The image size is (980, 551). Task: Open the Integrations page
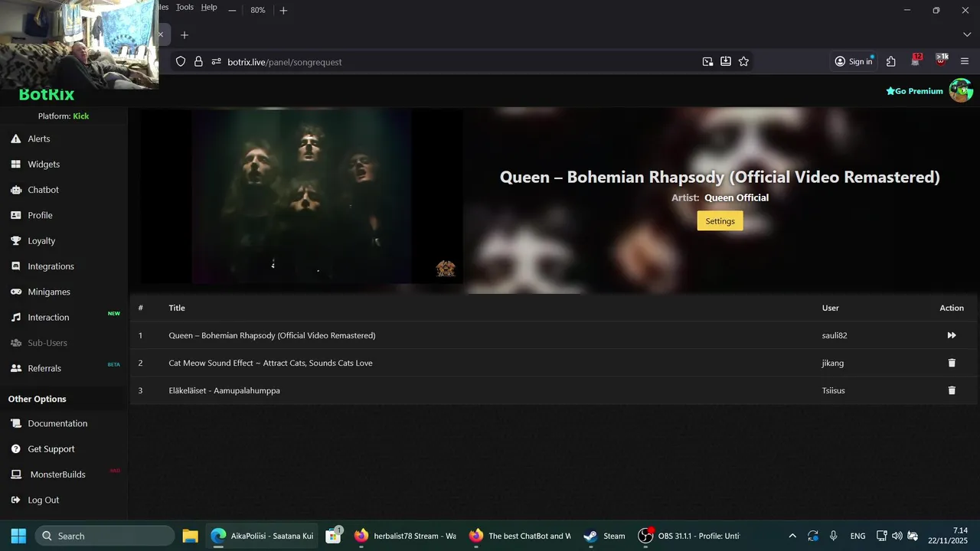[51, 266]
